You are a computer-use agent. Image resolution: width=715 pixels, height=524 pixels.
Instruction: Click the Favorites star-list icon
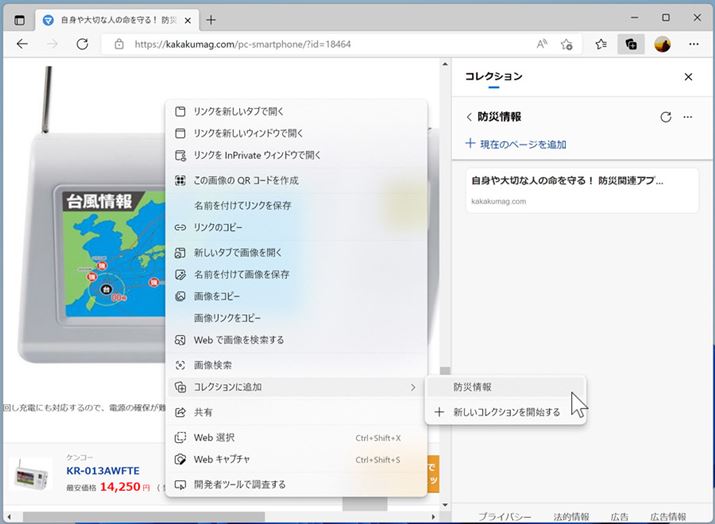(x=600, y=44)
